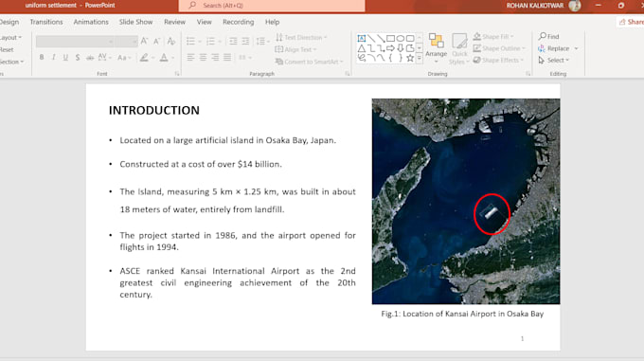Select the Right Arrow block shape
This screenshot has height=361, width=644.
coord(390,48)
